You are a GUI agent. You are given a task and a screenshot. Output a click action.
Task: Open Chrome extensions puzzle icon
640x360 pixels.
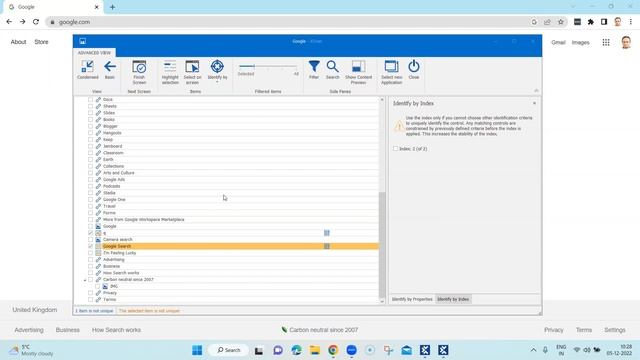coord(591,22)
